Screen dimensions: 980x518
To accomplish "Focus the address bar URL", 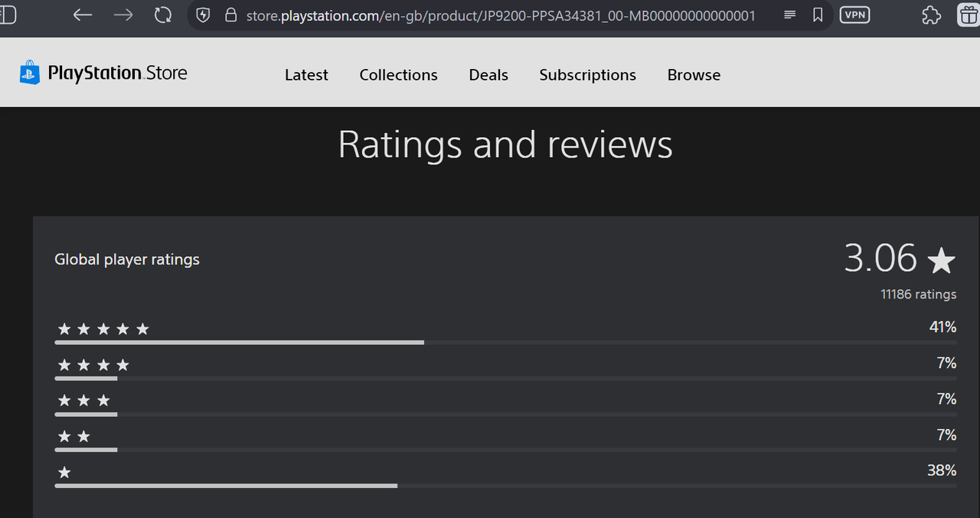I will [x=501, y=15].
